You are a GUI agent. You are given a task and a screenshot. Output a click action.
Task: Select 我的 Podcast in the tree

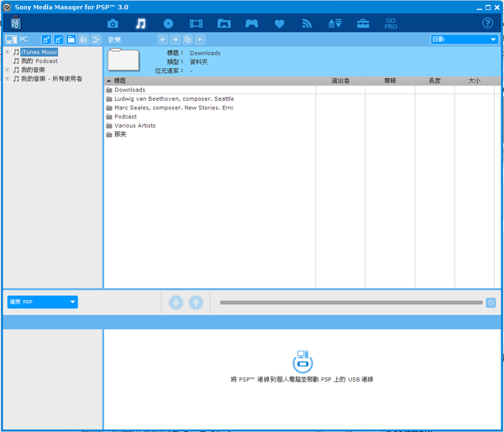pos(39,61)
